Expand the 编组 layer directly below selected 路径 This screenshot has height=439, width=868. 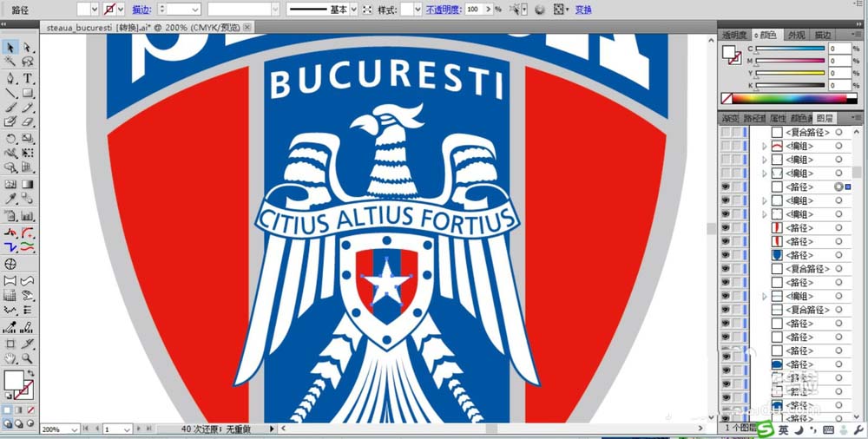765,200
